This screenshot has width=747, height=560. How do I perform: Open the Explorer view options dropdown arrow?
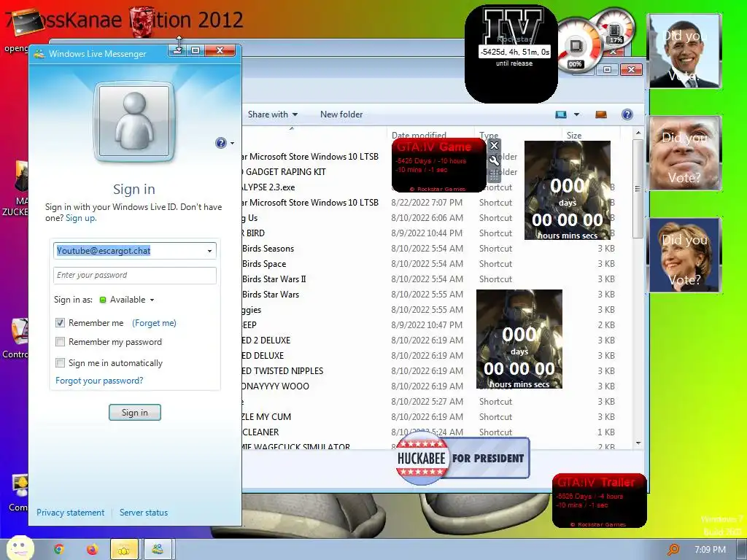(576, 114)
